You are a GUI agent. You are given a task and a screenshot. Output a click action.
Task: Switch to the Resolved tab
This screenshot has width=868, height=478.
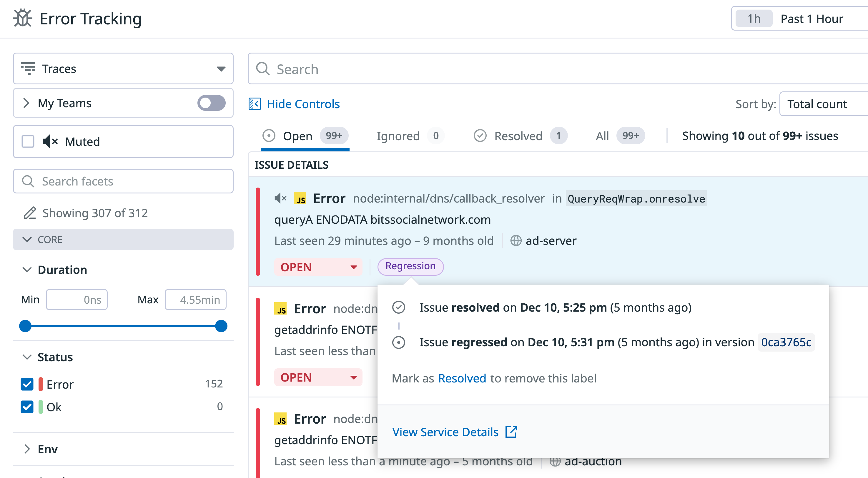pyautogui.click(x=518, y=136)
